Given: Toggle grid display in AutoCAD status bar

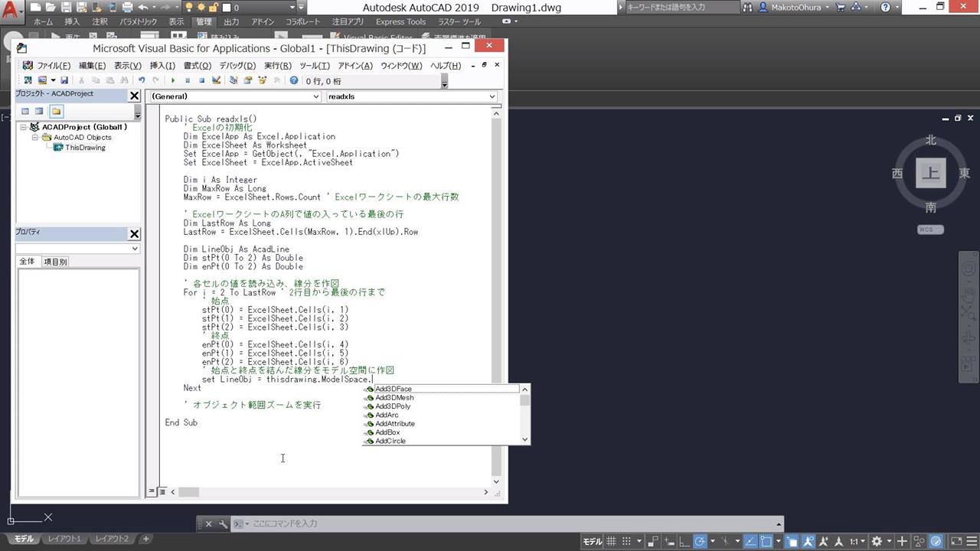Looking at the screenshot, I should click(x=611, y=542).
